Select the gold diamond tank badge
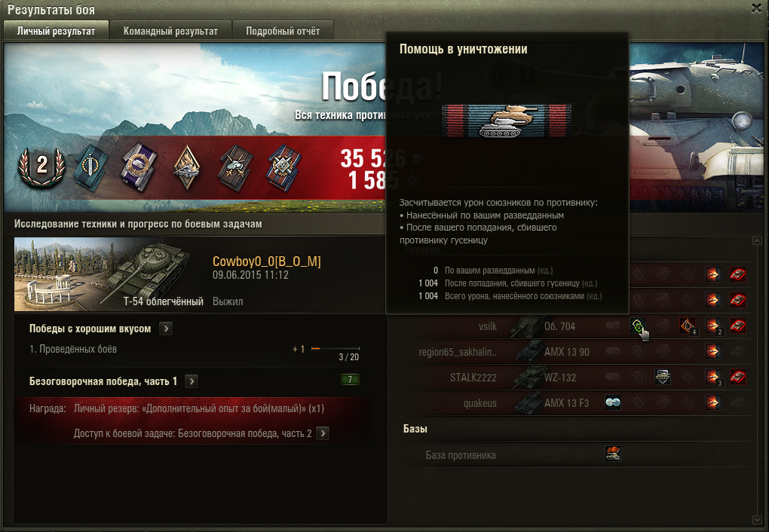Screen dimensions: 769x532 187,168
